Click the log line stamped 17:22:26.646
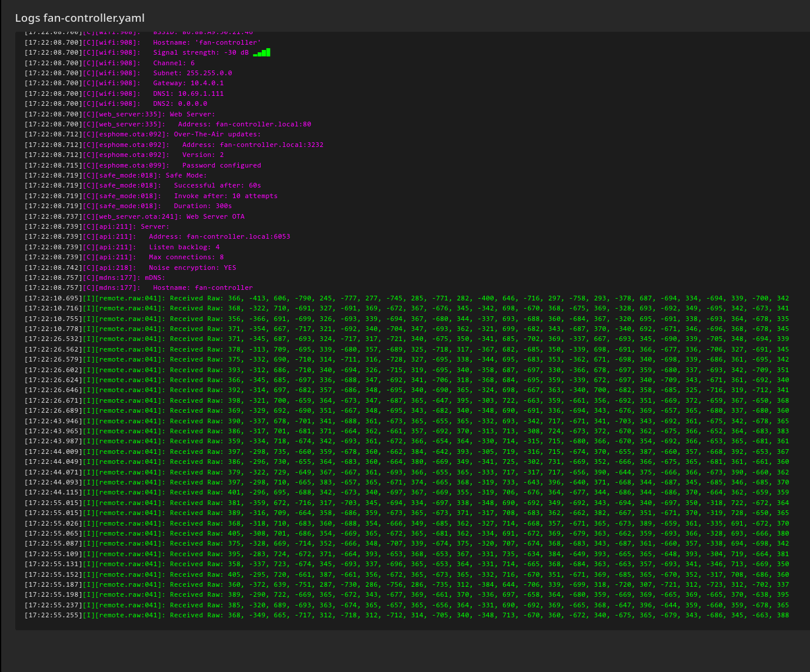The image size is (810, 672). 407,390
